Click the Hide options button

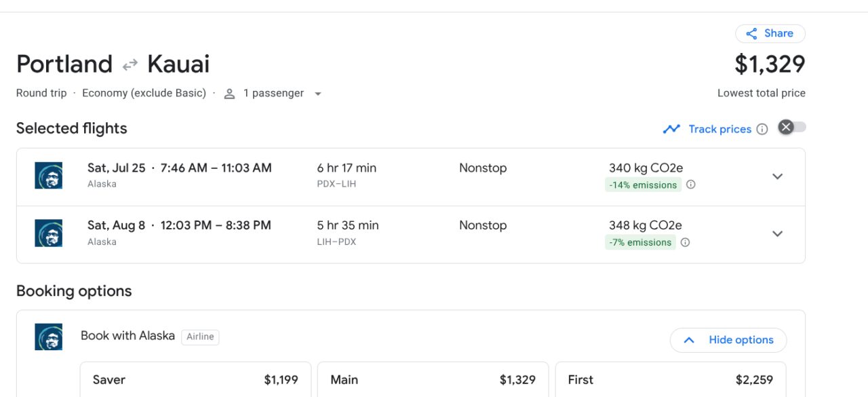coord(728,340)
